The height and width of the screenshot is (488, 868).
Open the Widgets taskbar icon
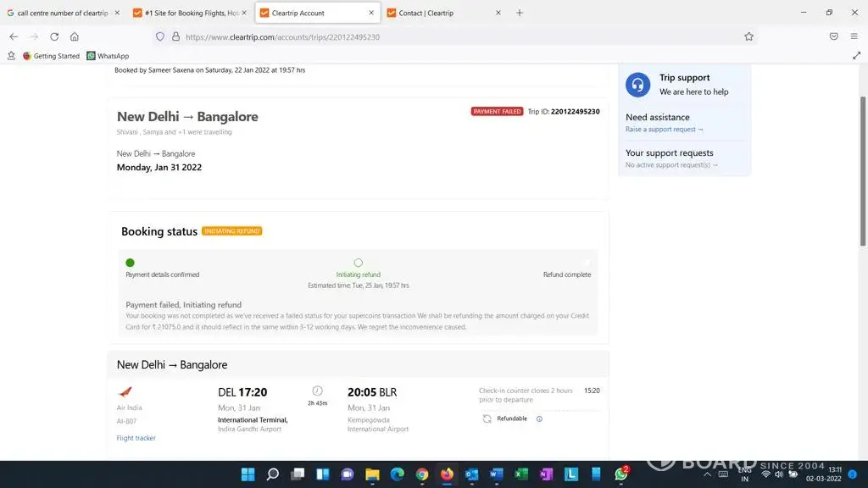[323, 474]
